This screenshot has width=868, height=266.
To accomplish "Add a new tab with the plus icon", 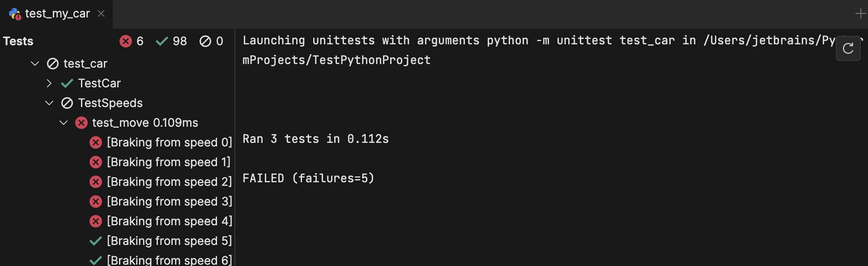I will (x=860, y=14).
